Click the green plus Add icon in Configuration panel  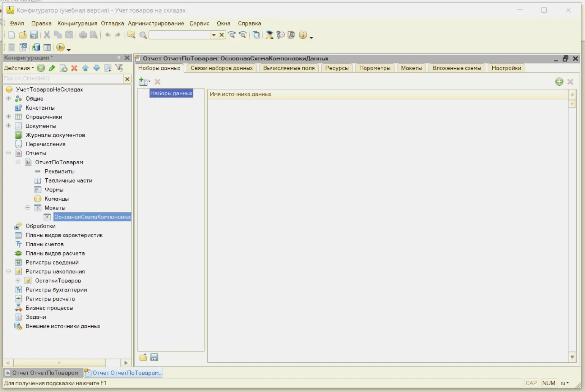click(x=41, y=68)
